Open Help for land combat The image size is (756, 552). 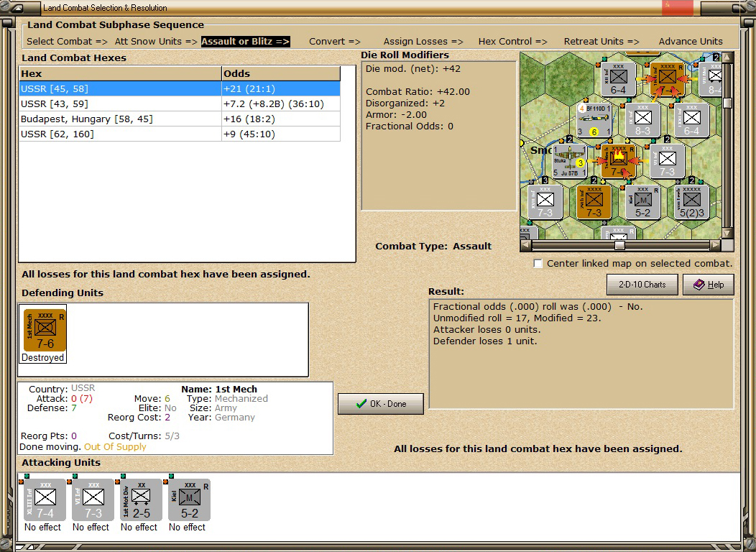(x=709, y=285)
